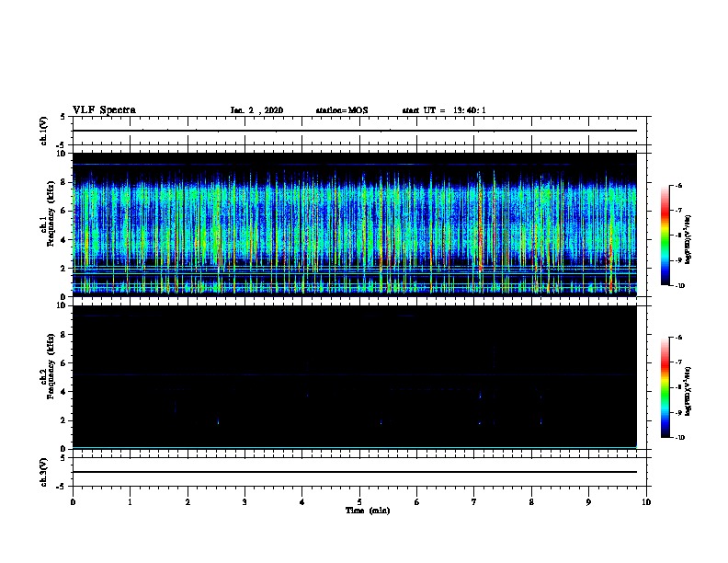The height and width of the screenshot is (563, 728).
Task: Click the ch.2 colorbar log(PSD) label
Action: [x=688, y=392]
